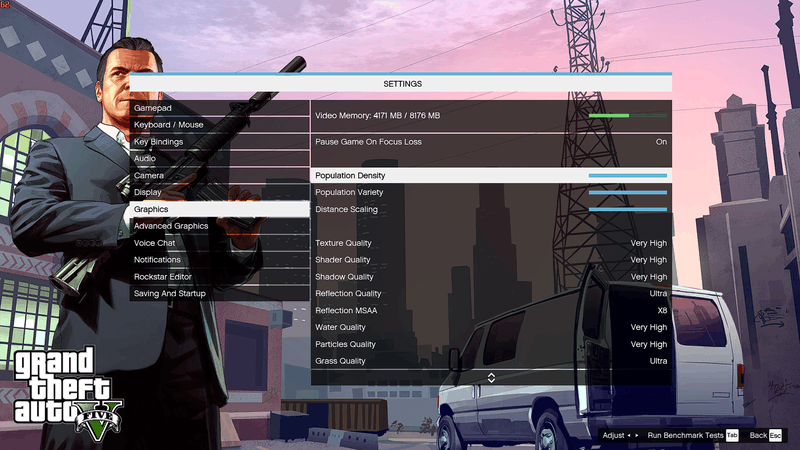Image resolution: width=800 pixels, height=450 pixels.
Task: Change Reflection Quality Ultra value
Action: [x=658, y=293]
